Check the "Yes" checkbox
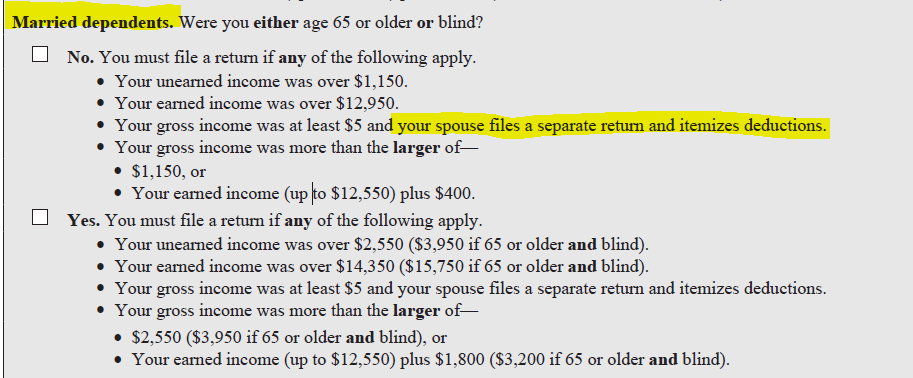The width and height of the screenshot is (913, 378). 40,218
